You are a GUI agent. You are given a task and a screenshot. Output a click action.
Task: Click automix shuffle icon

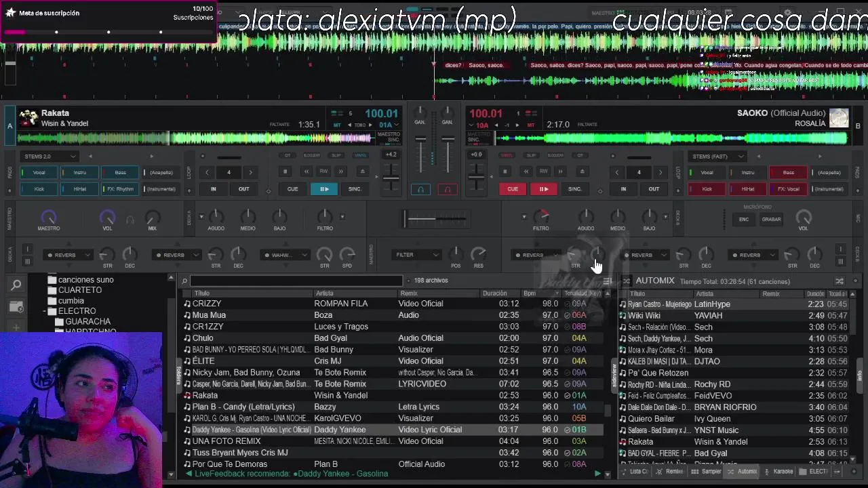click(x=840, y=281)
